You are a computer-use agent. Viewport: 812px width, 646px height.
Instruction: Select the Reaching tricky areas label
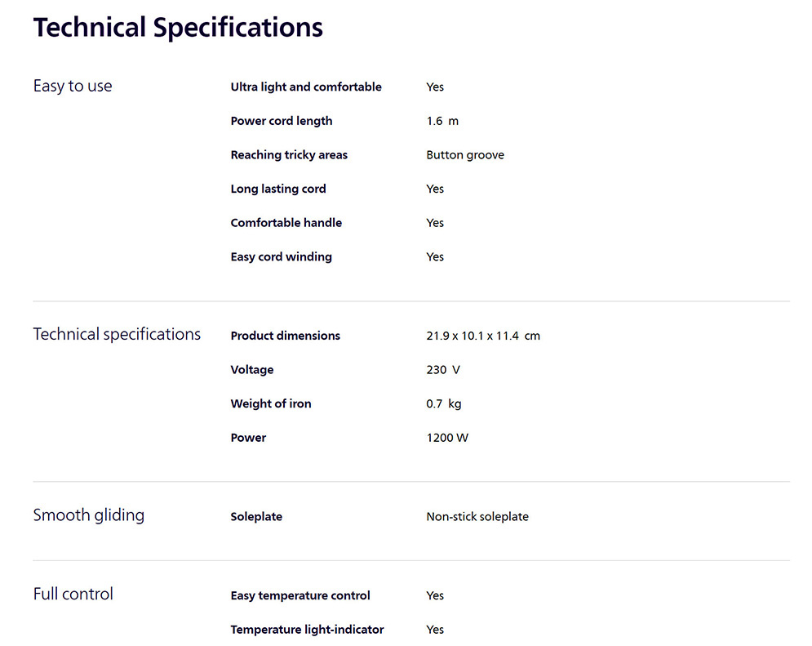click(289, 154)
